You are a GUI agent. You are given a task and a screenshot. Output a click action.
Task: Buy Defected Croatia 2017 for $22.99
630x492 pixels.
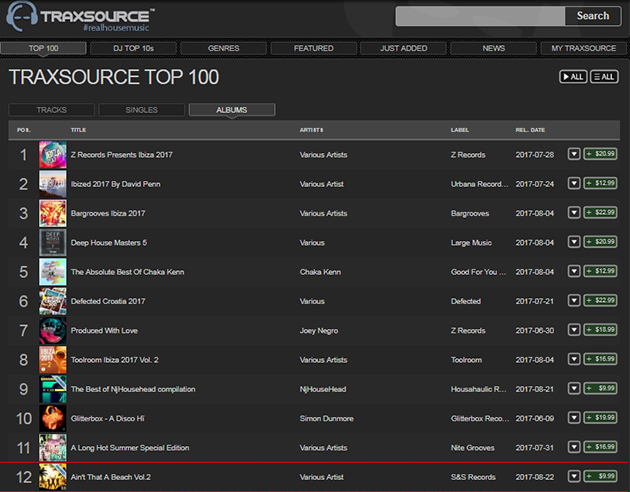[x=600, y=300]
